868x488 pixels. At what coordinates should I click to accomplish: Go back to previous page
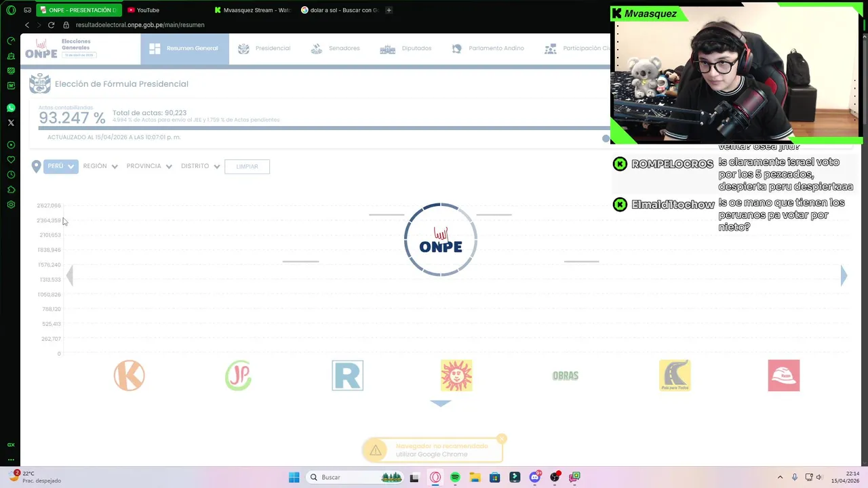[x=27, y=25]
